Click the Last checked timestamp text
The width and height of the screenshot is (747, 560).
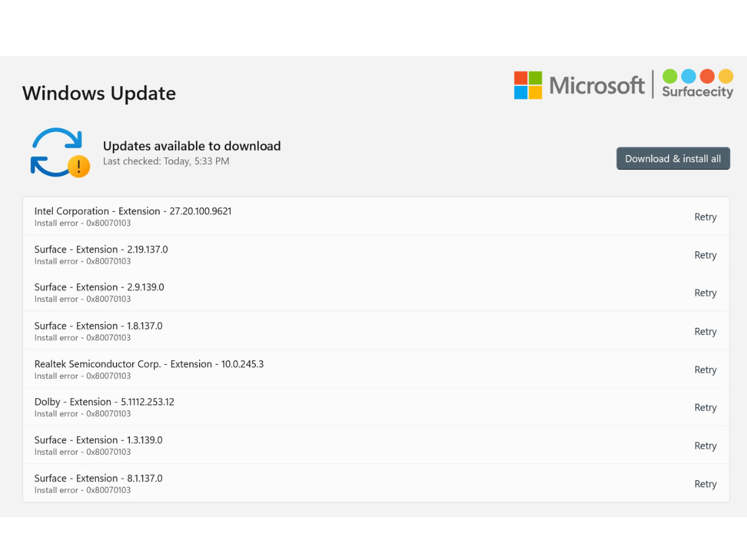coord(166,162)
